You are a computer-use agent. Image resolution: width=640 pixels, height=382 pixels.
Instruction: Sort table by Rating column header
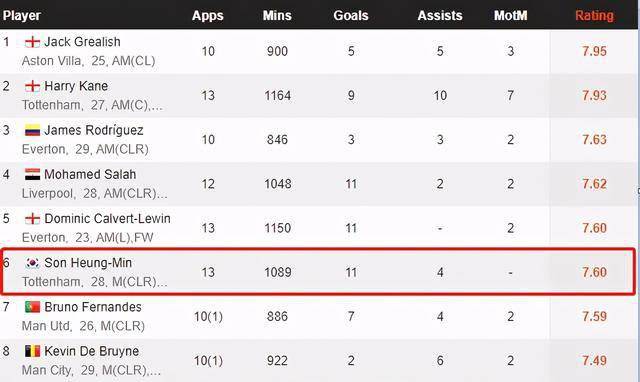pyautogui.click(x=594, y=16)
